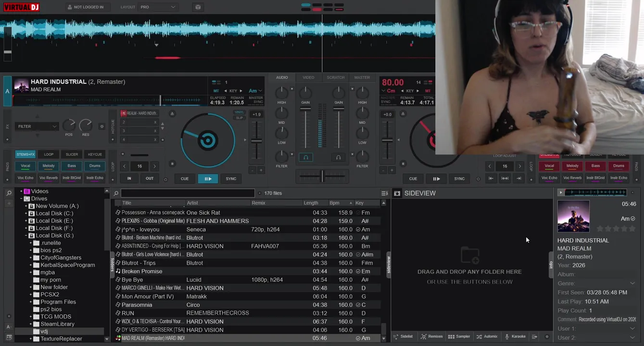Viewport: 644px width, 346px height.
Task: Click the SYNC button on deck B
Action: pyautogui.click(x=459, y=178)
